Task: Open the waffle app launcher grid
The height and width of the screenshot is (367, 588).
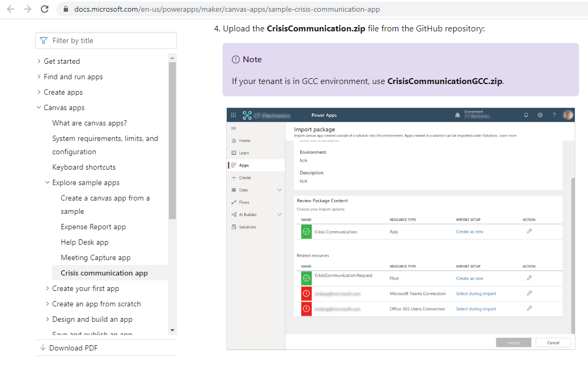Action: [x=233, y=114]
